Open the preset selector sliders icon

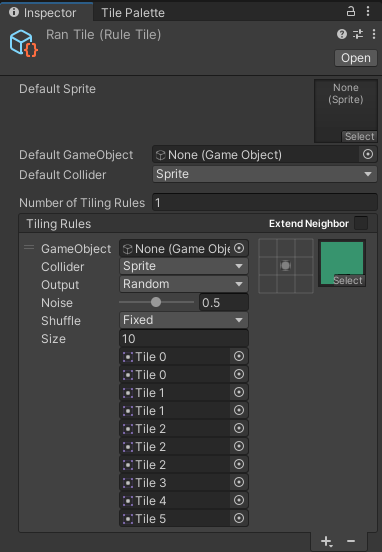click(358, 34)
